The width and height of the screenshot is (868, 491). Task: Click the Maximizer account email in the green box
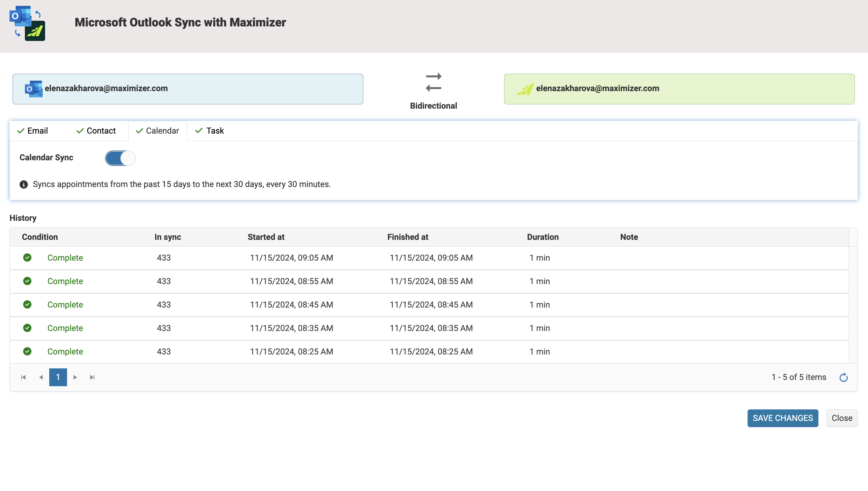click(x=597, y=88)
